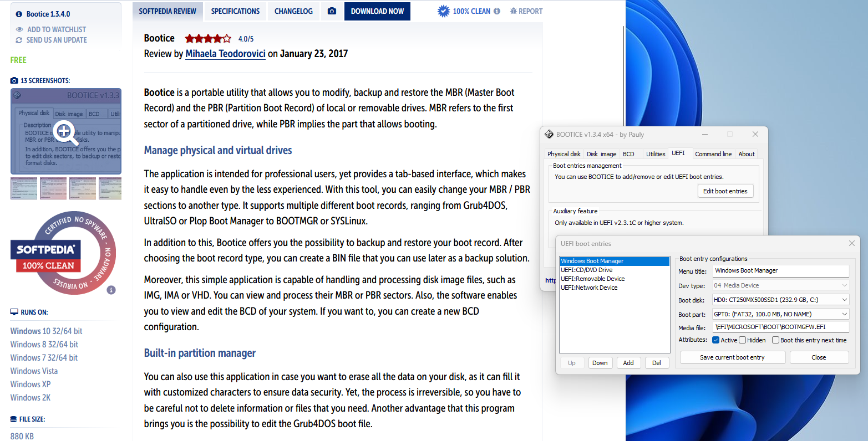Viewport: 868px width, 441px height.
Task: Switch to the Softpedia Review tab
Action: [167, 11]
